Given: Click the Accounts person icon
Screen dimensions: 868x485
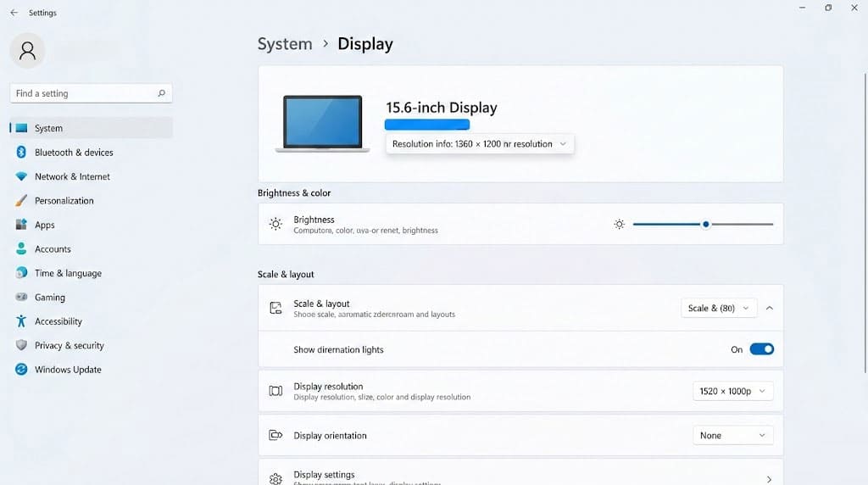Looking at the screenshot, I should (x=21, y=249).
